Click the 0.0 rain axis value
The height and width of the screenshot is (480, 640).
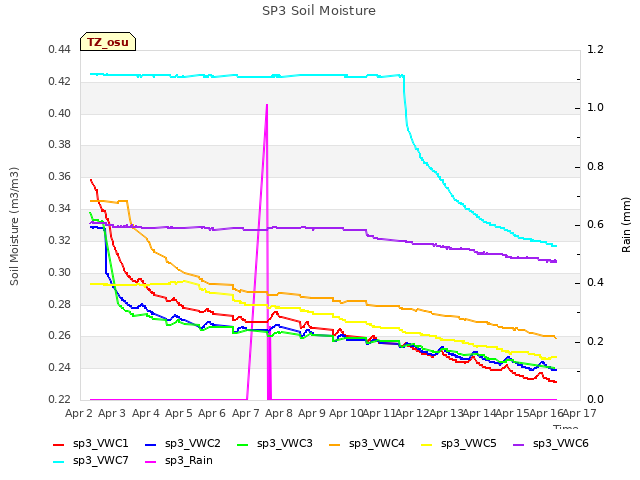point(595,399)
